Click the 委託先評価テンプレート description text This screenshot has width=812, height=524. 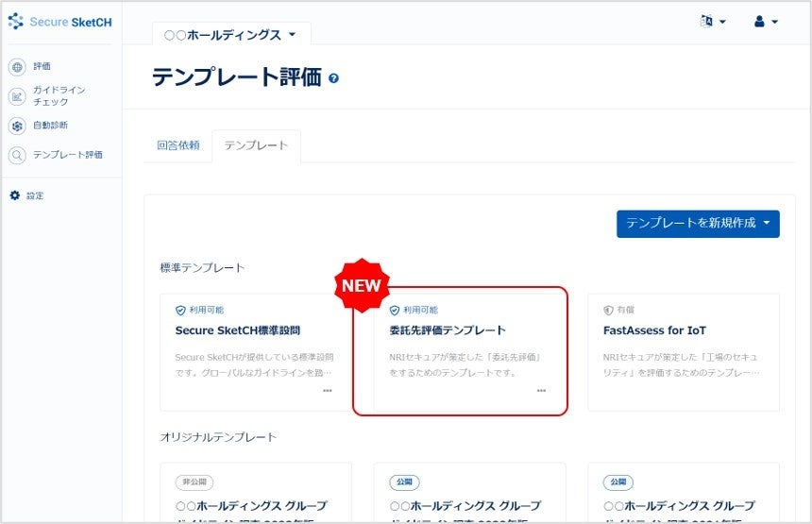click(x=465, y=365)
